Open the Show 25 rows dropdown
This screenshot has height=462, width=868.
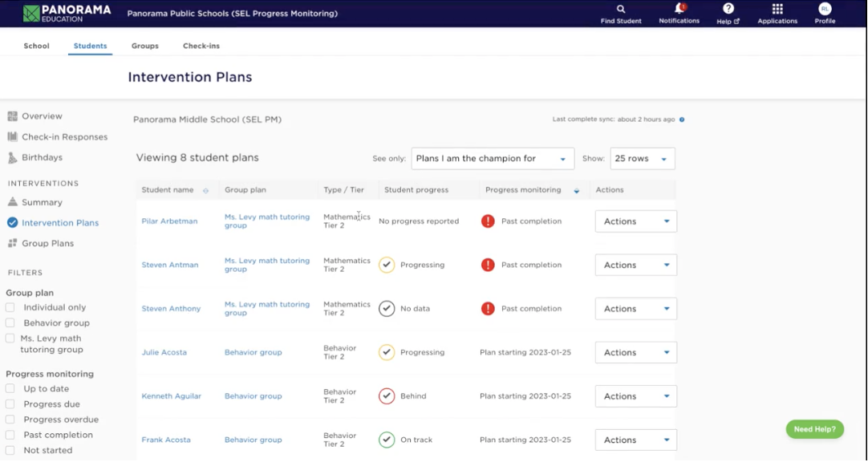click(642, 159)
